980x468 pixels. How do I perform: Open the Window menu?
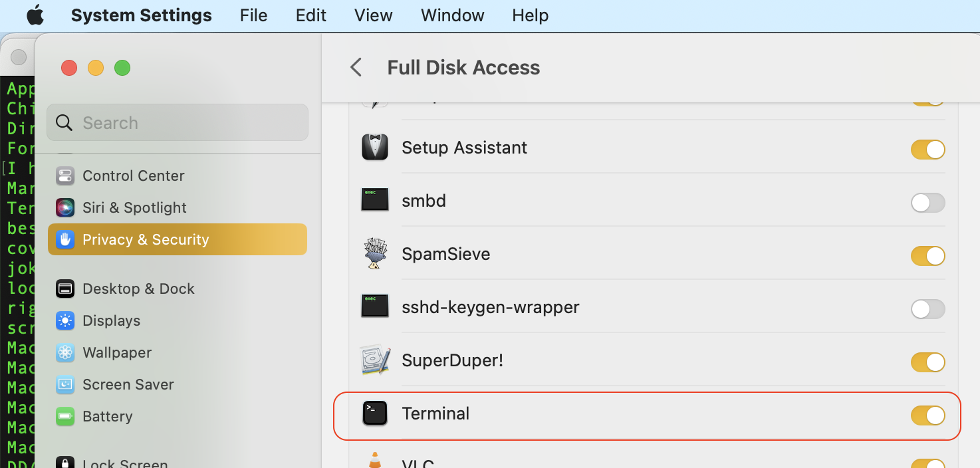click(x=452, y=15)
